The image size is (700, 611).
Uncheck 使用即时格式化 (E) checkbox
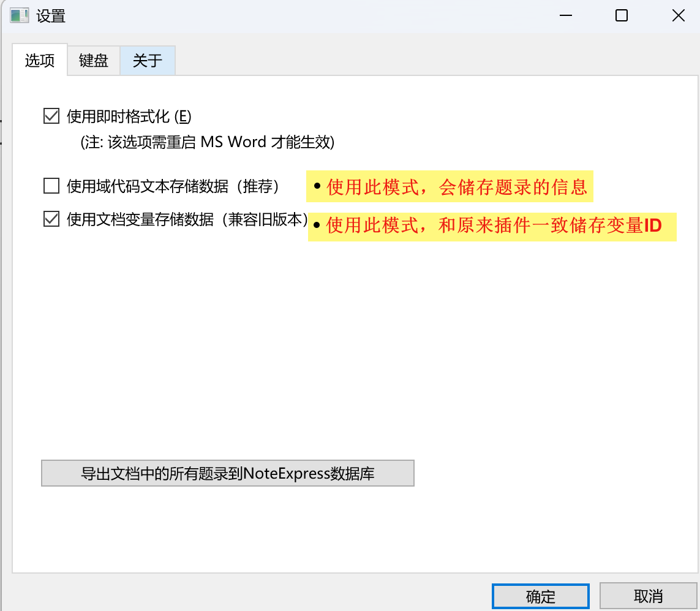click(51, 116)
